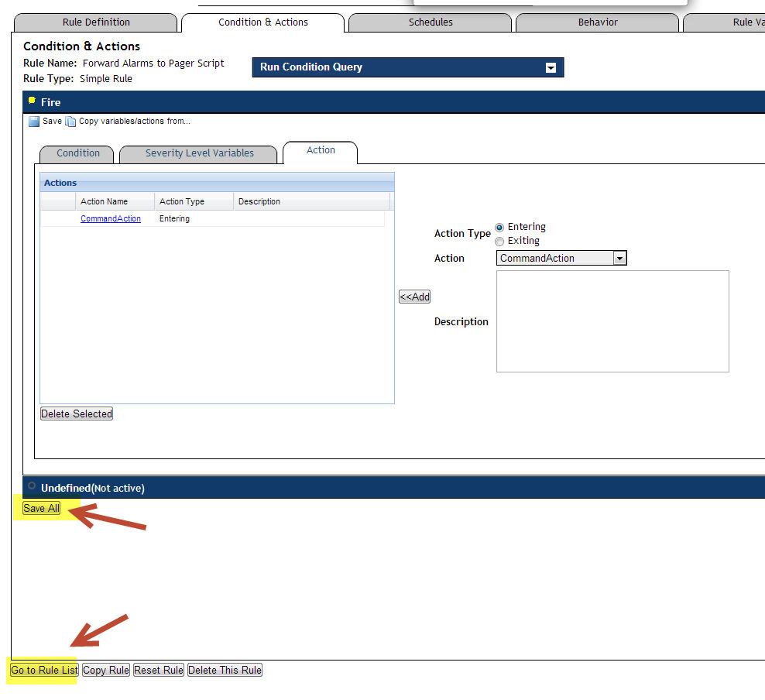The width and height of the screenshot is (765, 700).
Task: Click the yellow Fire status bullet
Action: [x=32, y=101]
